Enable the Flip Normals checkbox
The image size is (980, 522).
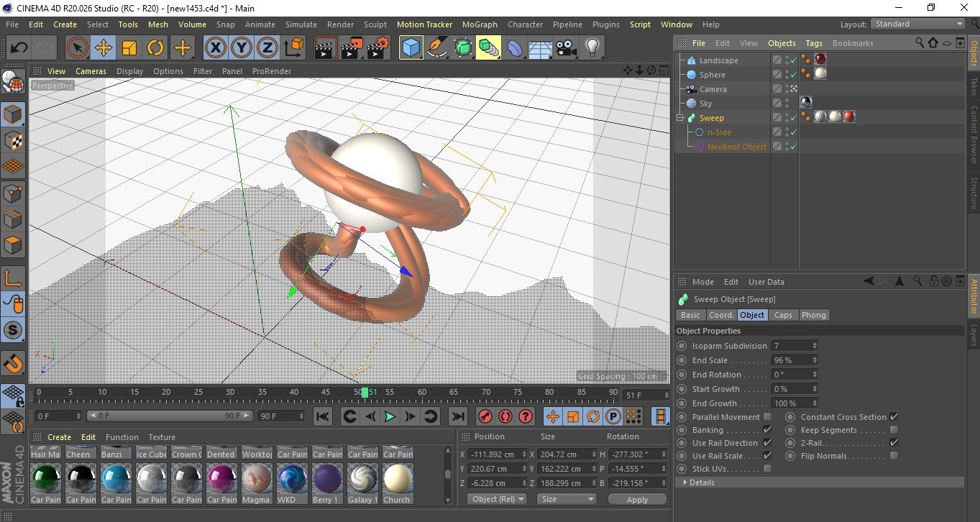pyautogui.click(x=894, y=456)
